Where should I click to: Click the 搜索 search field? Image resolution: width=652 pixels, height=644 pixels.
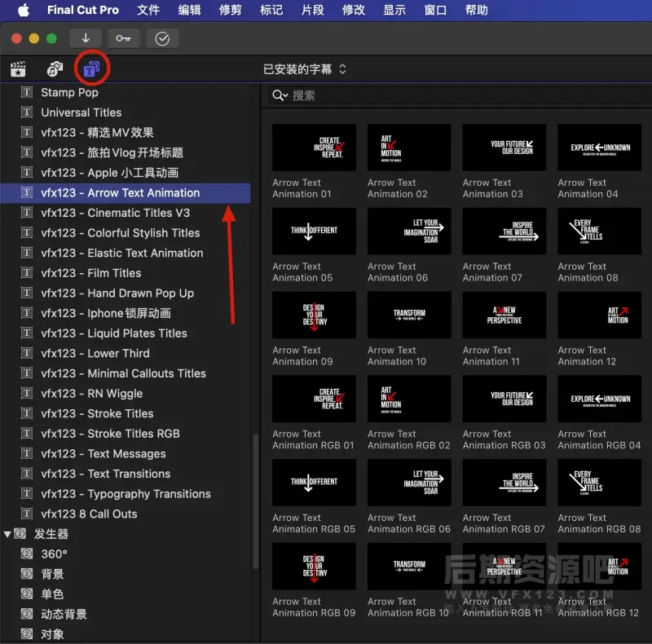[x=456, y=95]
